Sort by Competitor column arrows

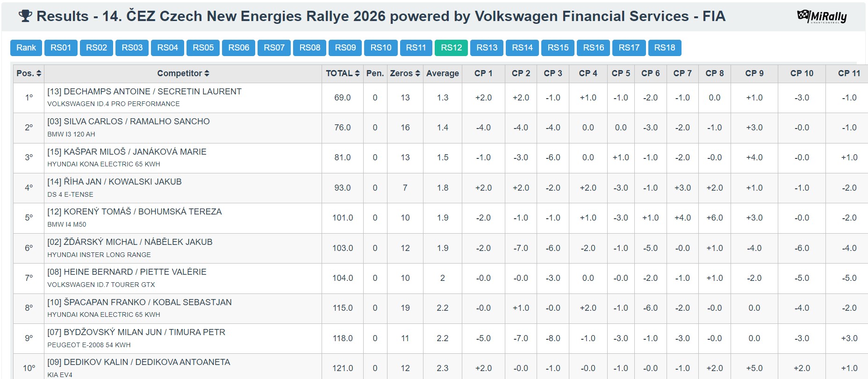point(207,73)
